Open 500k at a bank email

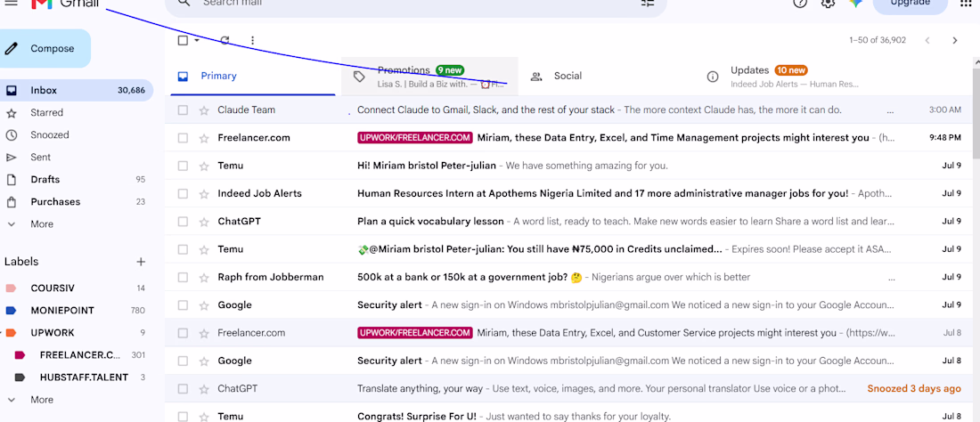(568, 277)
